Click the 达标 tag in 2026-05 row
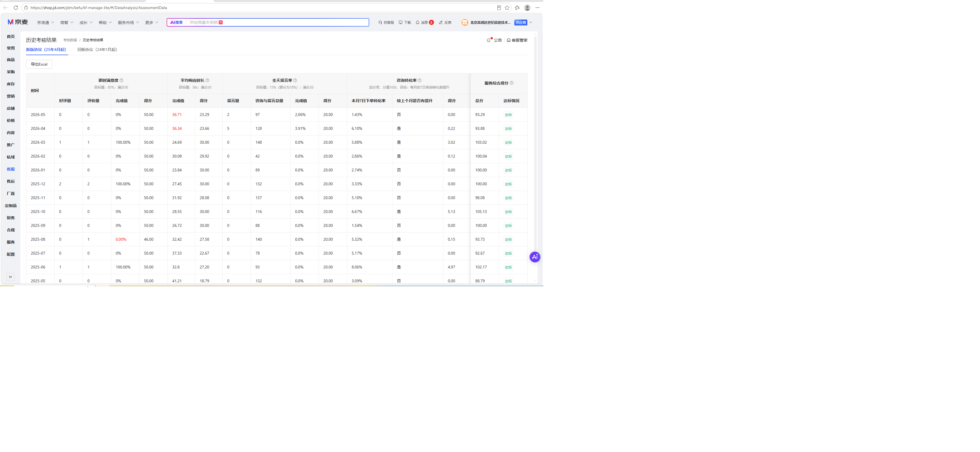Image resolution: width=980 pixels, height=452 pixels. (508, 115)
